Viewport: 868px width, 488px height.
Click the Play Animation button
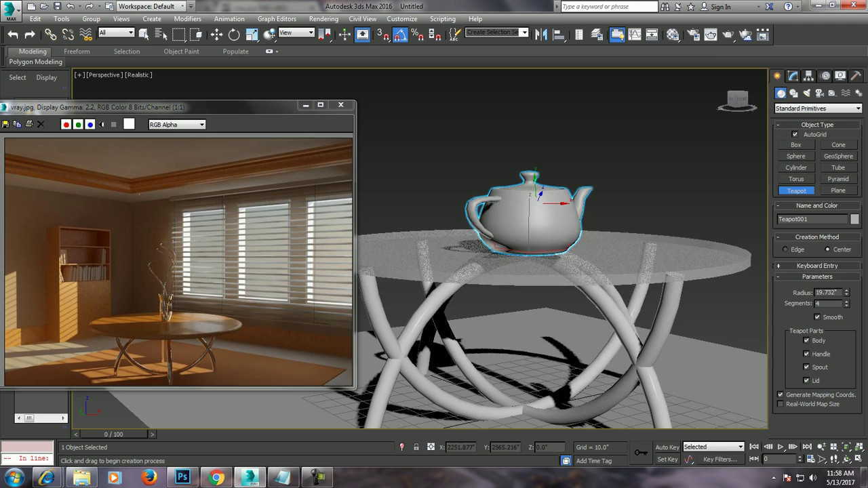[781, 447]
